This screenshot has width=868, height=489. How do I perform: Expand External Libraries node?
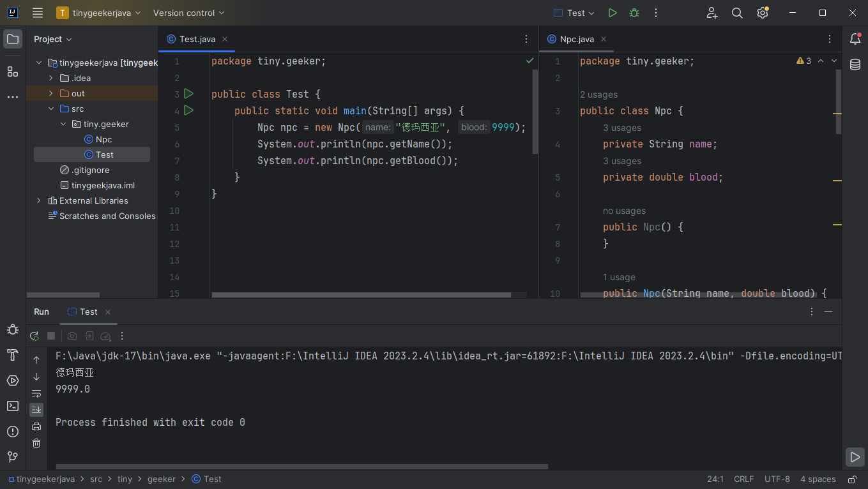[39, 200]
